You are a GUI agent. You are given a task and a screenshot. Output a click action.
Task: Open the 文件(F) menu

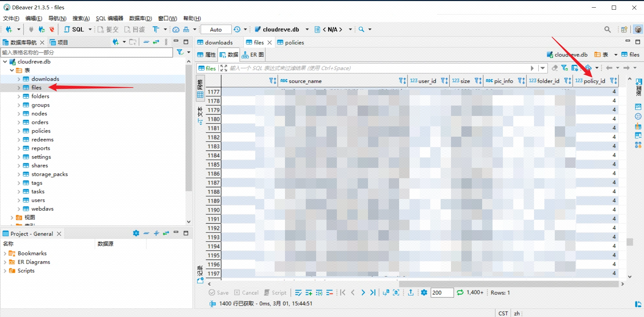pyautogui.click(x=11, y=18)
